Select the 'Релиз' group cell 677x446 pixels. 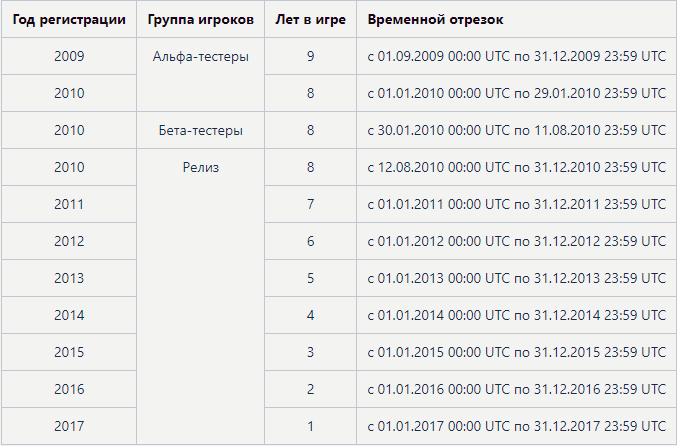click(200, 168)
